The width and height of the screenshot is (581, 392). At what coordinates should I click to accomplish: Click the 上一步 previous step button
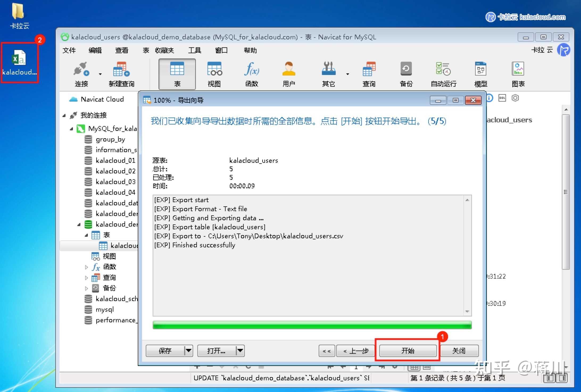point(356,351)
